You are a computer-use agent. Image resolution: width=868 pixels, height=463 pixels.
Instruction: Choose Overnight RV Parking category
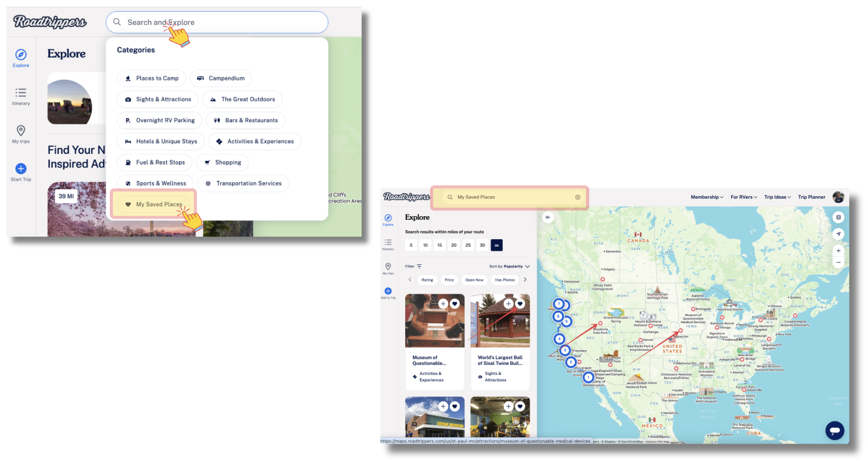click(160, 120)
